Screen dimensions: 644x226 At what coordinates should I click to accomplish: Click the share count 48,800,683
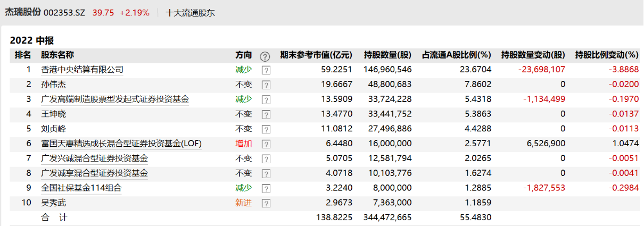(391, 85)
